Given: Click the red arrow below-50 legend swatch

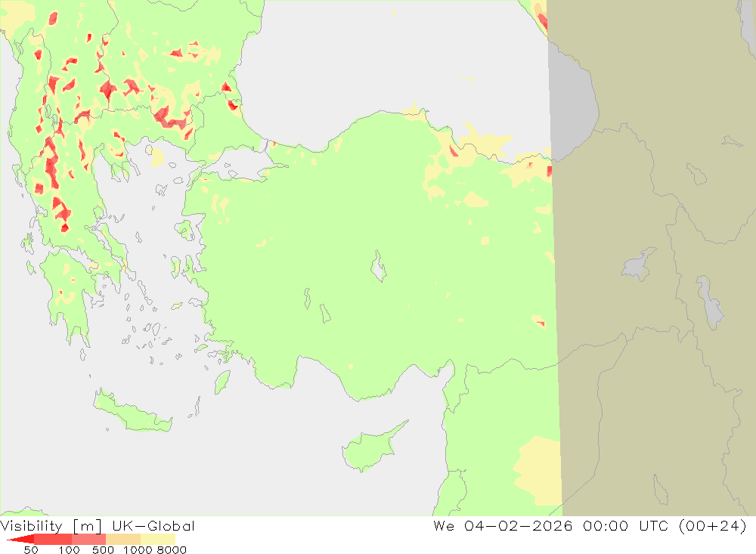Looking at the screenshot, I should 20,539.
